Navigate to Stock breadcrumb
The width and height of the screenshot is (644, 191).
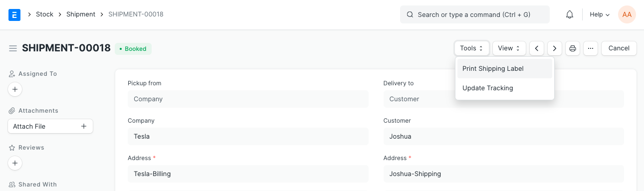44,14
